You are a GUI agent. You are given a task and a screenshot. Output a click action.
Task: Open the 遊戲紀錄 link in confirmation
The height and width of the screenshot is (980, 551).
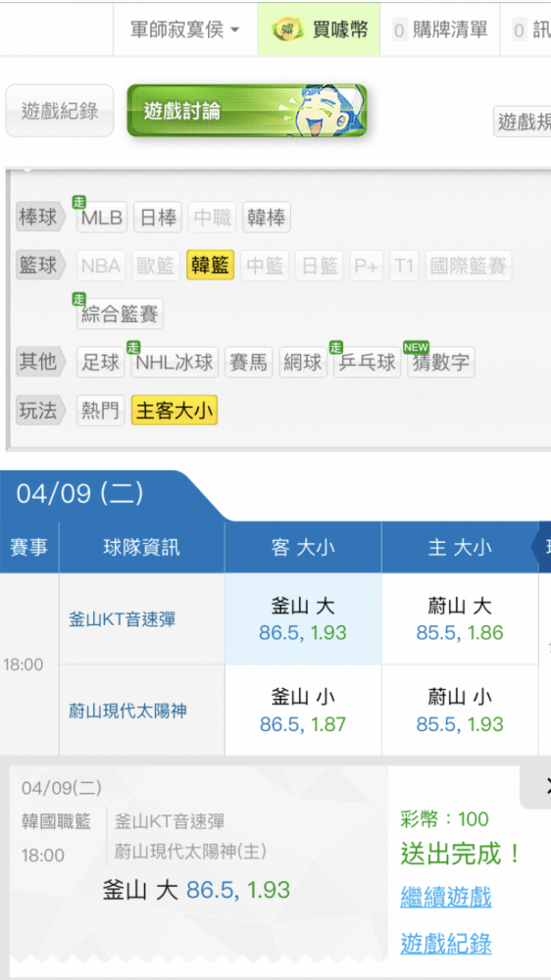click(x=446, y=943)
